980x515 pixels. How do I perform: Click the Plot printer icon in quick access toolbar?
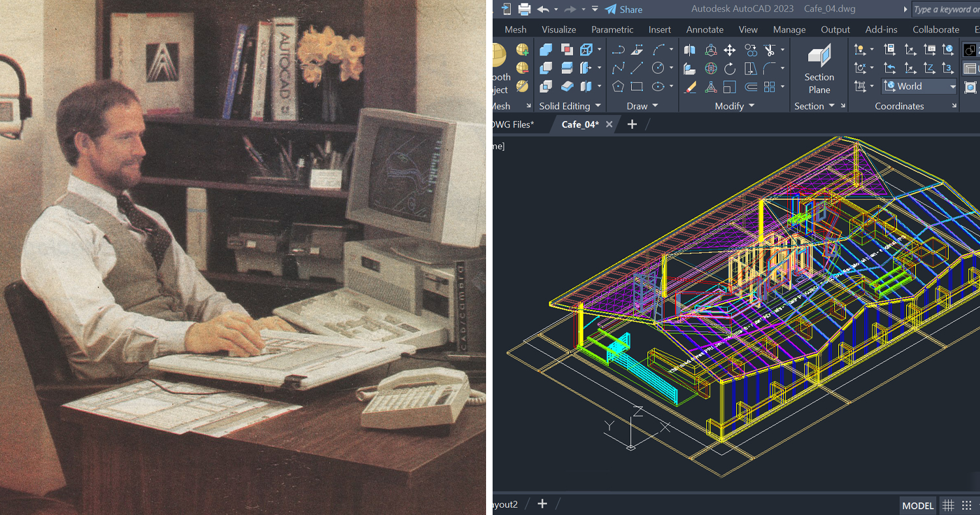click(x=524, y=9)
